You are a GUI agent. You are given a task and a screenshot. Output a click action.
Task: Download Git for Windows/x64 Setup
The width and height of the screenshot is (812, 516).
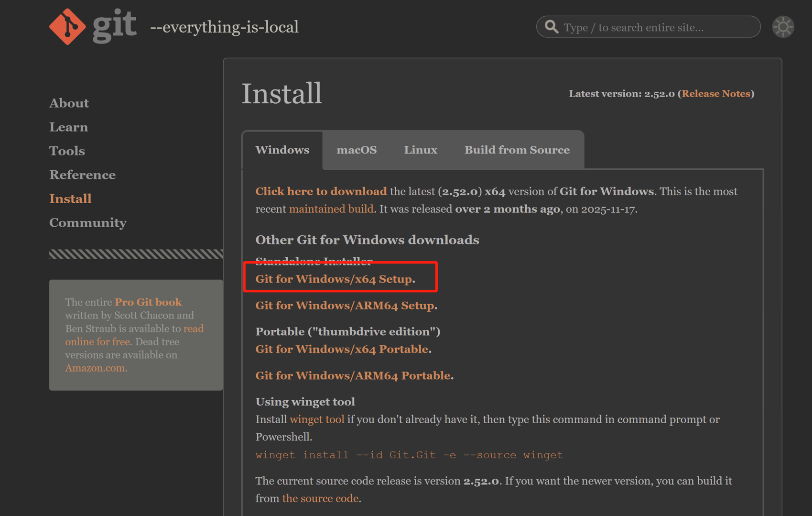334,279
